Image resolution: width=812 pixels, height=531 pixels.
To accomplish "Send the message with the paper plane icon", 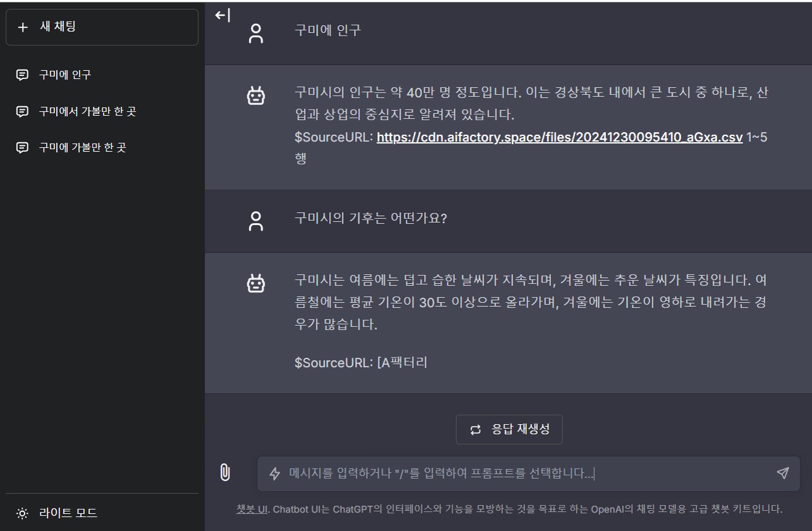I will tap(782, 473).
